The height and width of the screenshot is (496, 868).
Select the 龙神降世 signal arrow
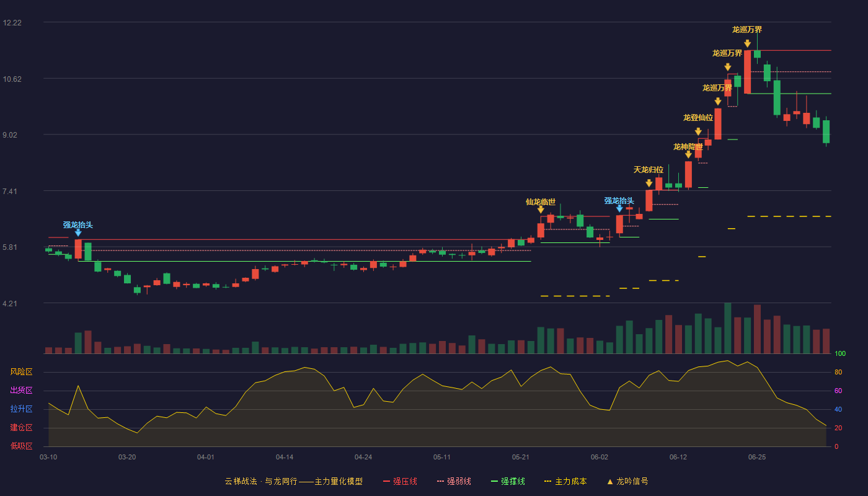(x=688, y=154)
